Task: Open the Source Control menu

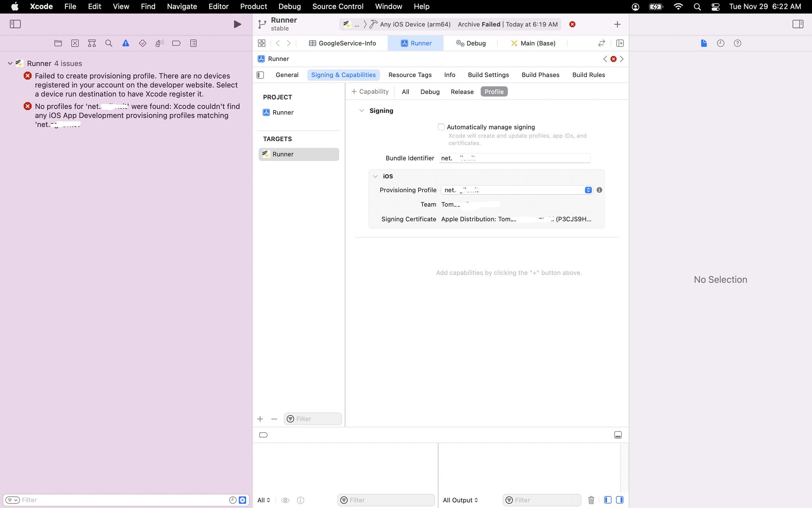Action: point(338,6)
